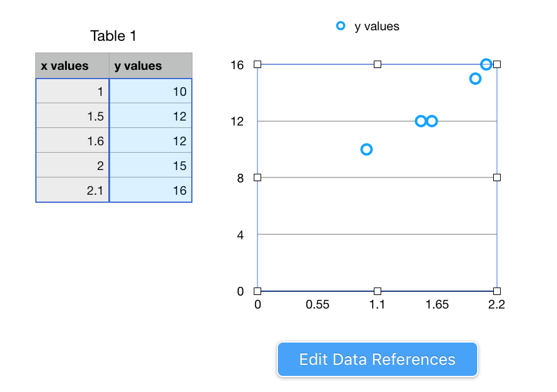Select table cell with x value 2.1
The width and height of the screenshot is (557, 392).
tap(72, 190)
